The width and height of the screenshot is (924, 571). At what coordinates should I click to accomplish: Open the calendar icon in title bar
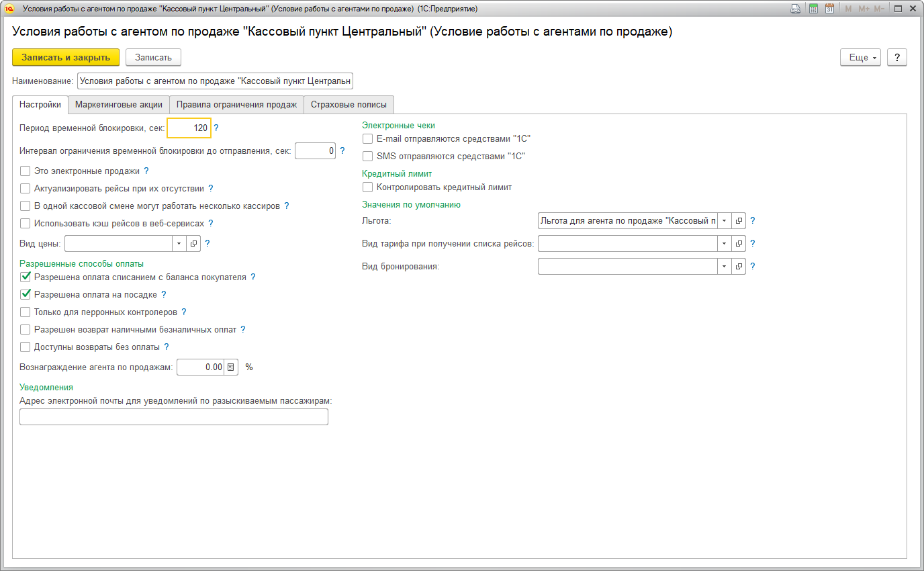click(829, 9)
